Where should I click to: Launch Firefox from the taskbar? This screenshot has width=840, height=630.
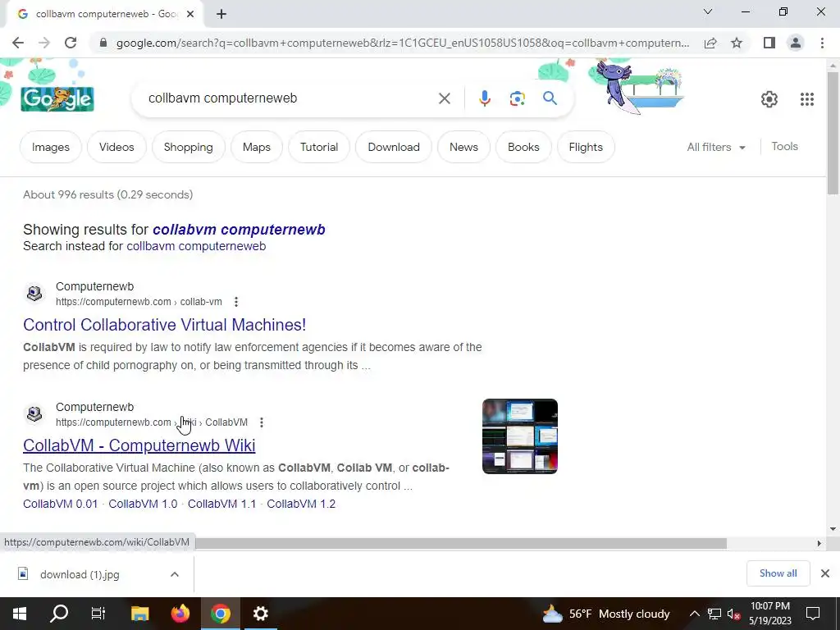(x=180, y=614)
